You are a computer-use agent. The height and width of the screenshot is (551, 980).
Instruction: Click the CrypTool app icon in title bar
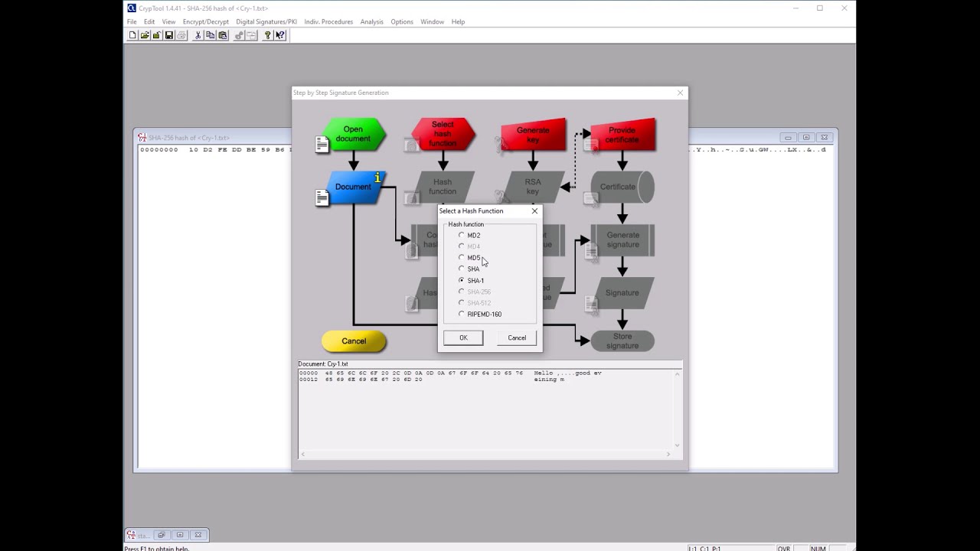pyautogui.click(x=131, y=8)
